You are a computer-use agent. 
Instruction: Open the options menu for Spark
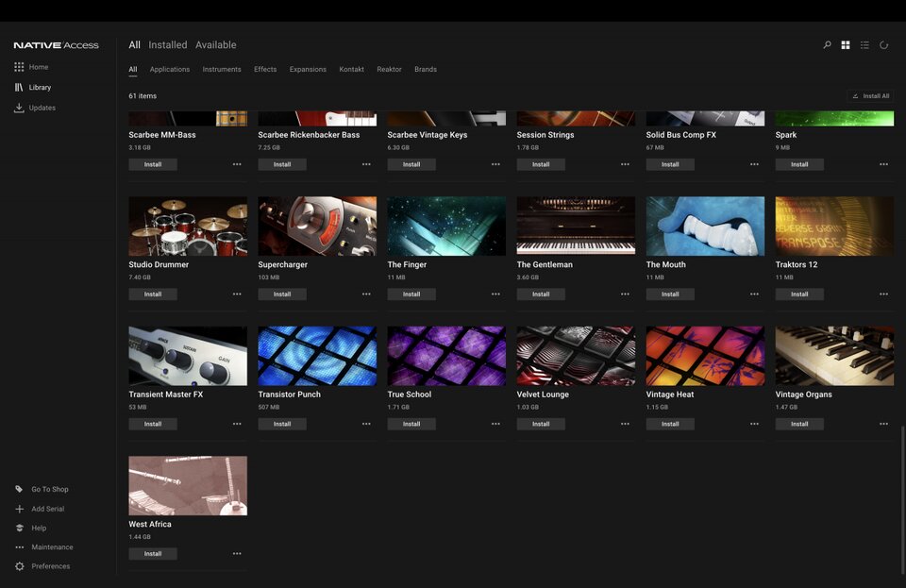point(883,163)
